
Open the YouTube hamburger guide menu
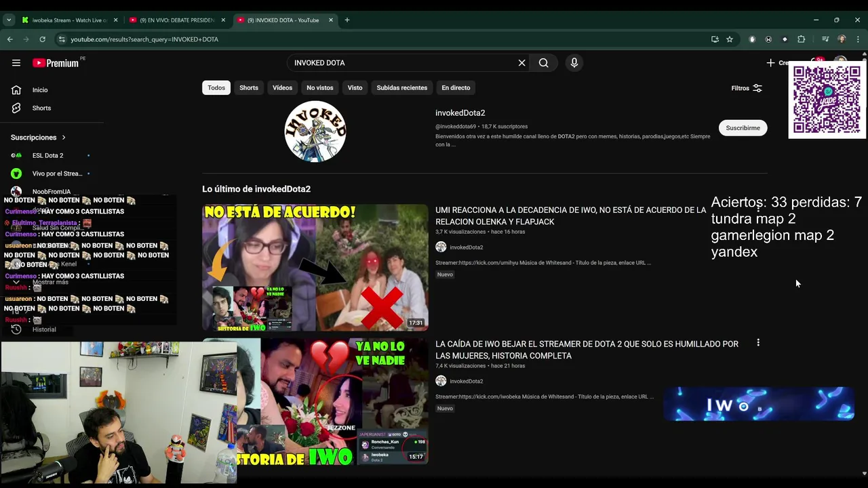[16, 62]
